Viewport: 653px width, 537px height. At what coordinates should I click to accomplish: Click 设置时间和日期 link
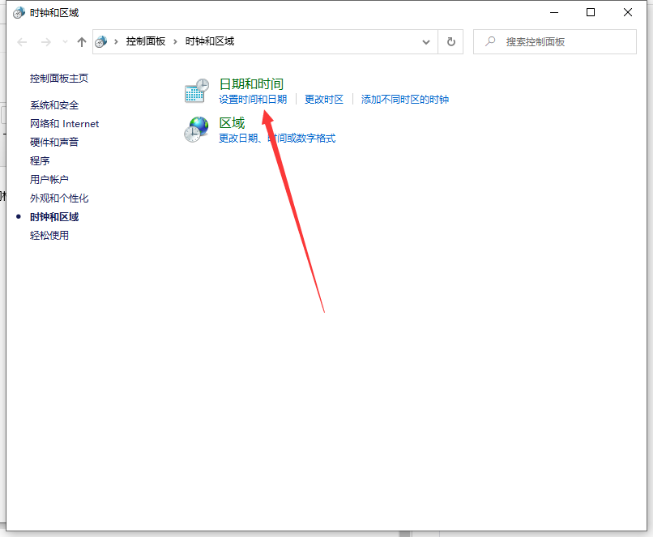(x=253, y=100)
